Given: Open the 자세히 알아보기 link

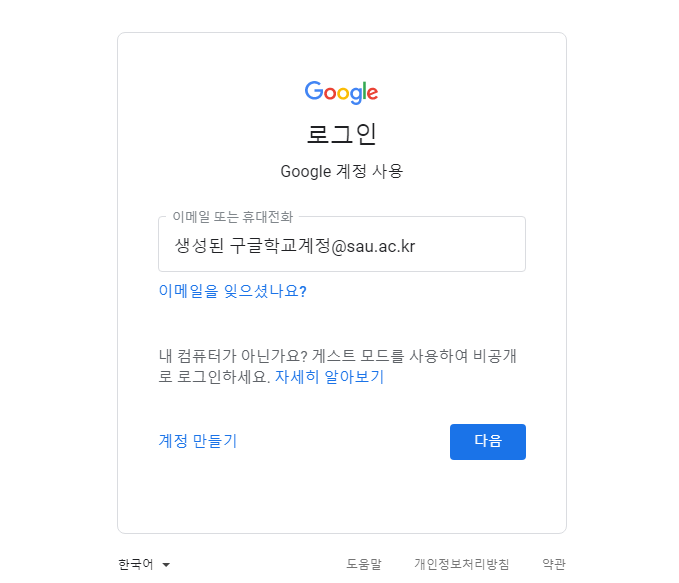Looking at the screenshot, I should (330, 376).
